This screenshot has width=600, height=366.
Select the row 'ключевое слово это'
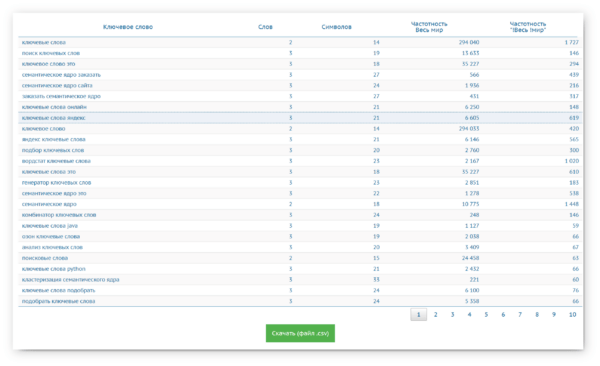tap(300, 64)
